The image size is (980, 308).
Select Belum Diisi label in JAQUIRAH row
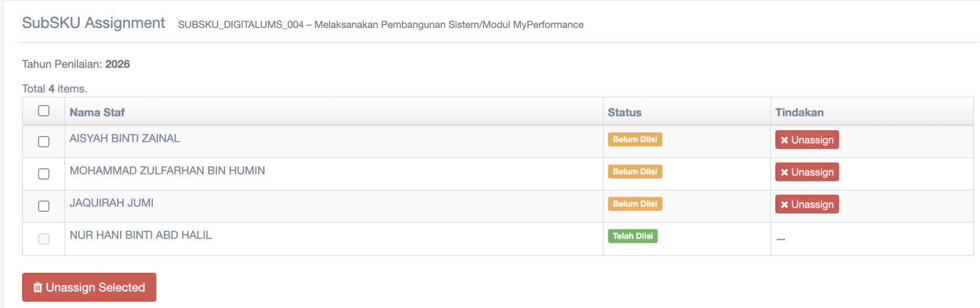pos(635,204)
